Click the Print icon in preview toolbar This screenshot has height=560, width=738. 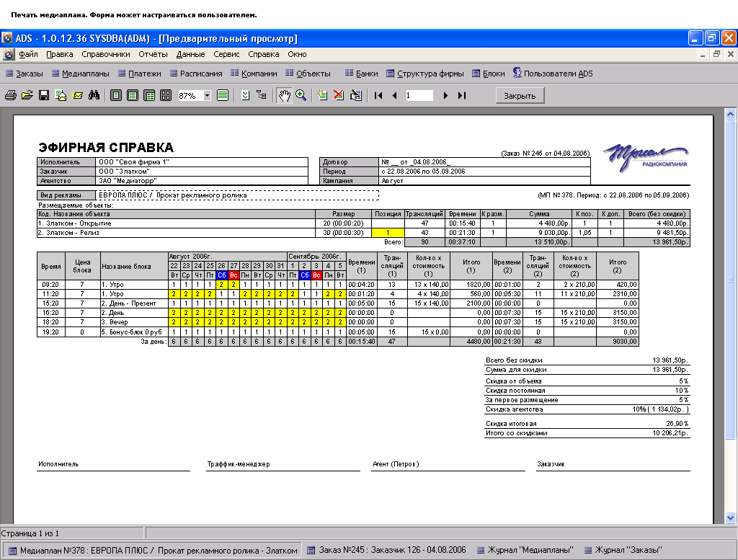[x=10, y=96]
